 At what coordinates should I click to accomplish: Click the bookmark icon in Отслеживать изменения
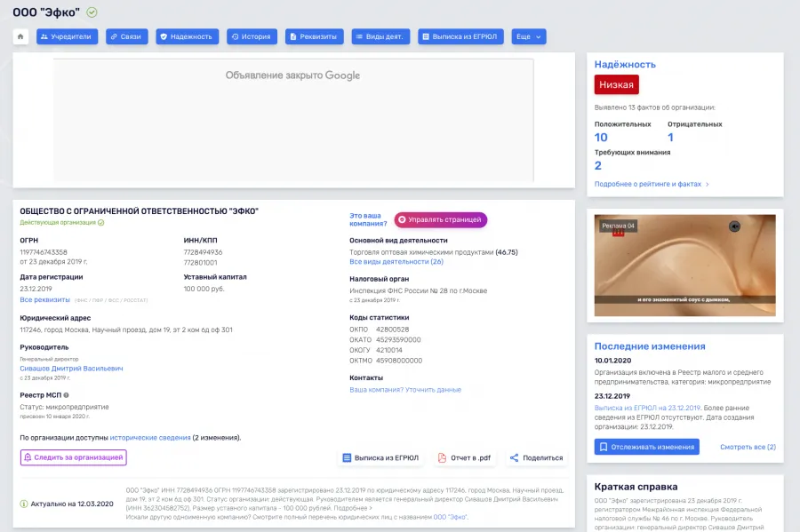(x=604, y=447)
